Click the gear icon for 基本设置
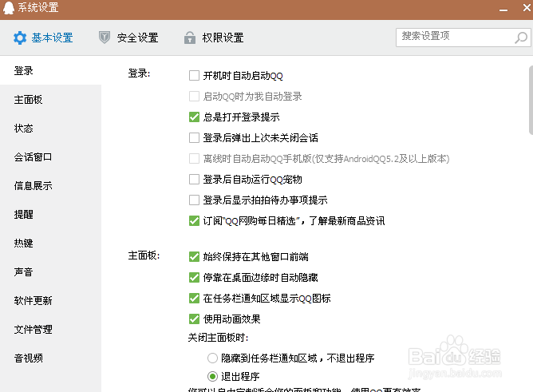 tap(20, 38)
